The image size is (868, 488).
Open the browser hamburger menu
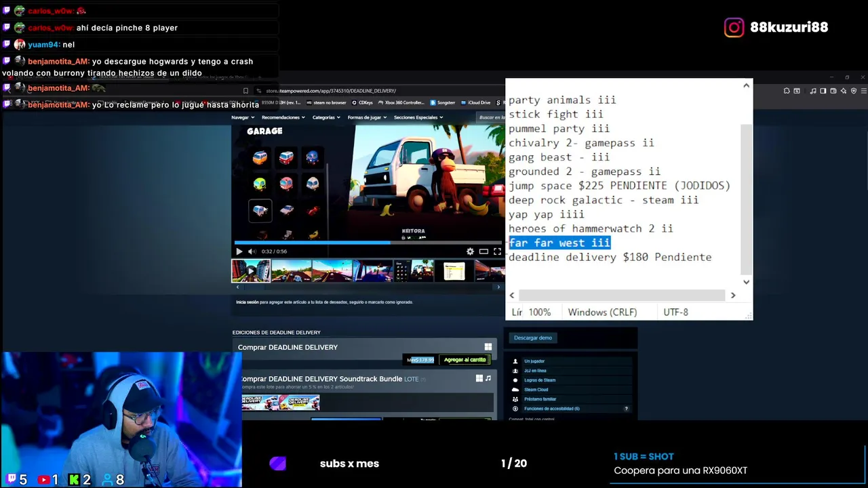[x=863, y=91]
